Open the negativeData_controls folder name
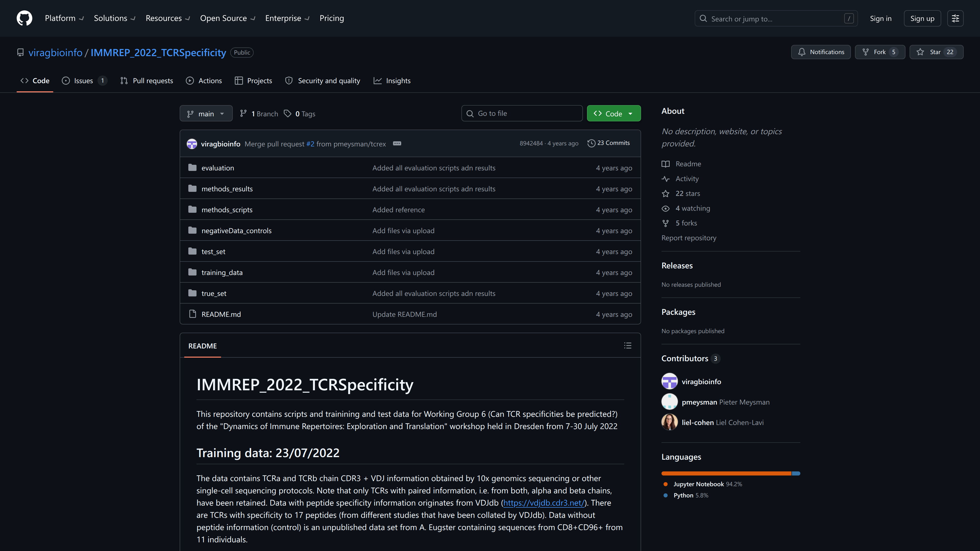 pos(236,230)
